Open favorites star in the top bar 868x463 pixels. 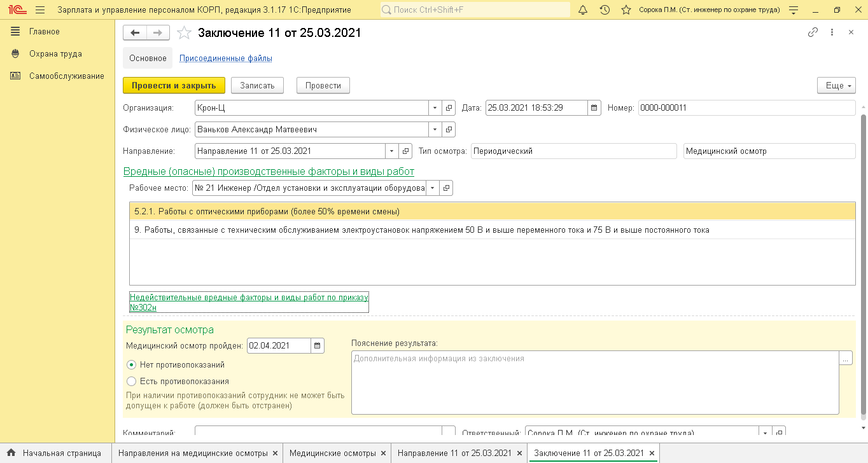click(x=626, y=10)
